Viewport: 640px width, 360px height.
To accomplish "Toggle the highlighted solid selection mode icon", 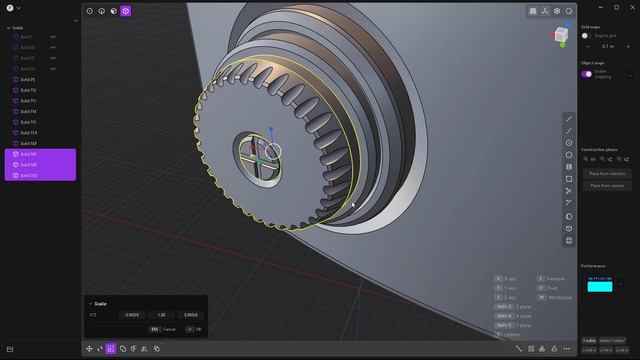I will coord(126,11).
